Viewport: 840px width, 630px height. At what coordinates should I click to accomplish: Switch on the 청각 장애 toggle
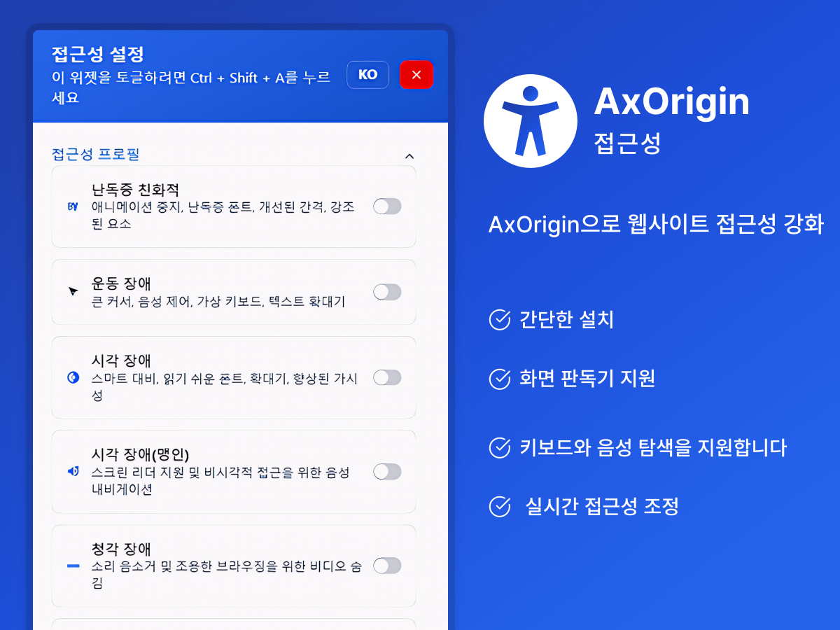(x=387, y=565)
